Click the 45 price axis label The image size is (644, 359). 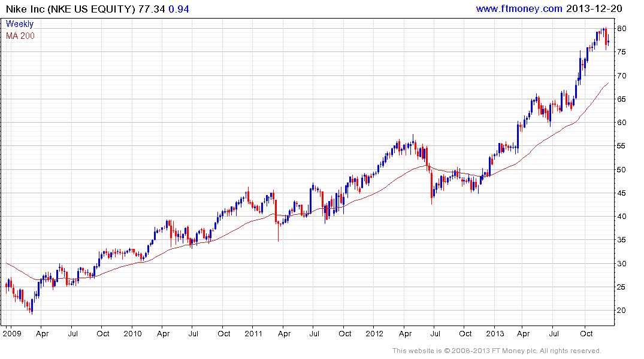(x=621, y=193)
